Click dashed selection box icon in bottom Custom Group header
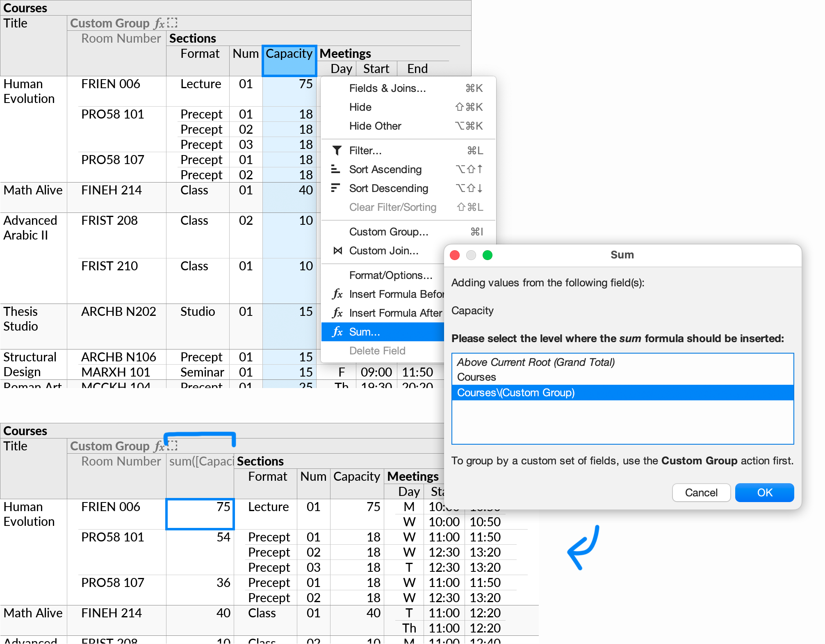The height and width of the screenshot is (644, 825). (173, 445)
